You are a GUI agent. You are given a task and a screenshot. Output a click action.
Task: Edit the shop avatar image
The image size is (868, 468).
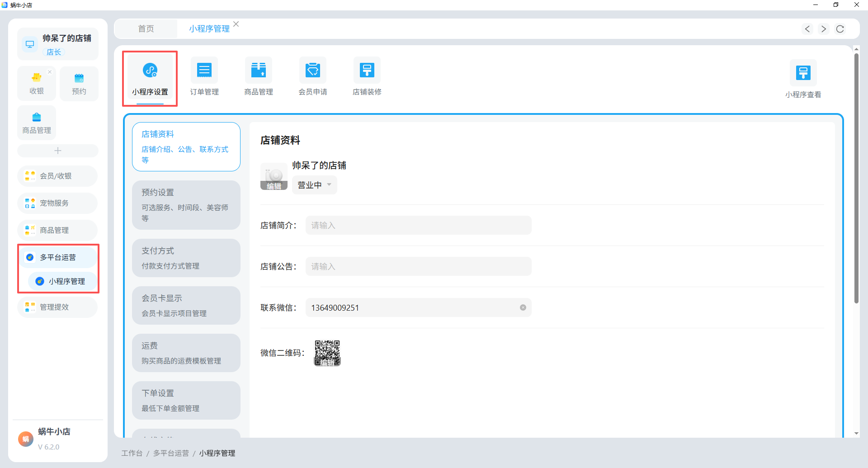[x=274, y=176]
